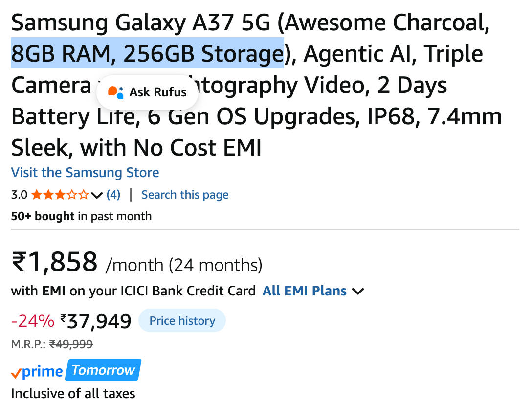Click the highlighted 8GB RAM, 256GB Storage text
This screenshot has height=406, width=532.
[x=147, y=53]
